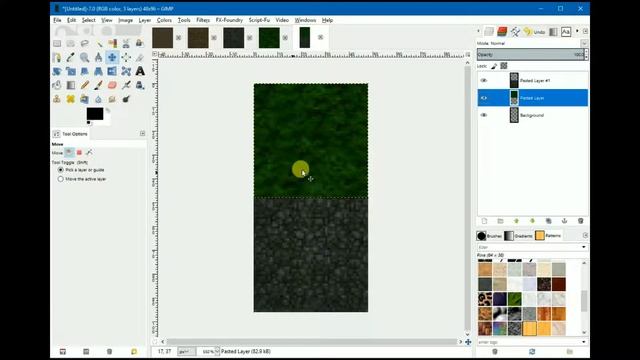This screenshot has width=640, height=360.
Task: Select the Zoom magnifier tool
Action: [84, 57]
